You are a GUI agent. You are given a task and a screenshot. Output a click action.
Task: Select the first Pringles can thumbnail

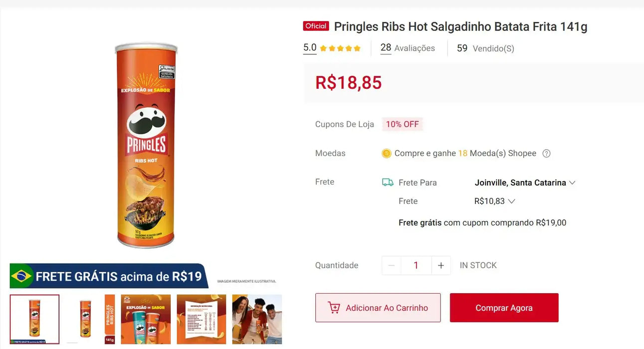[34, 319]
